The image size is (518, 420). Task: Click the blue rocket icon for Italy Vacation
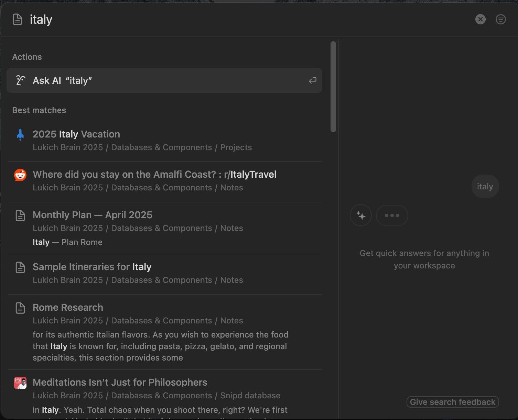pos(20,134)
